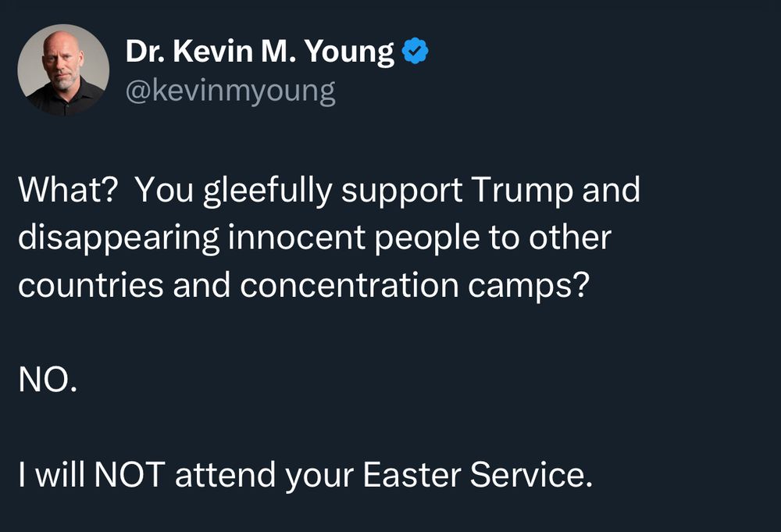Click the word "What?" opening the tweet

tap(68, 190)
